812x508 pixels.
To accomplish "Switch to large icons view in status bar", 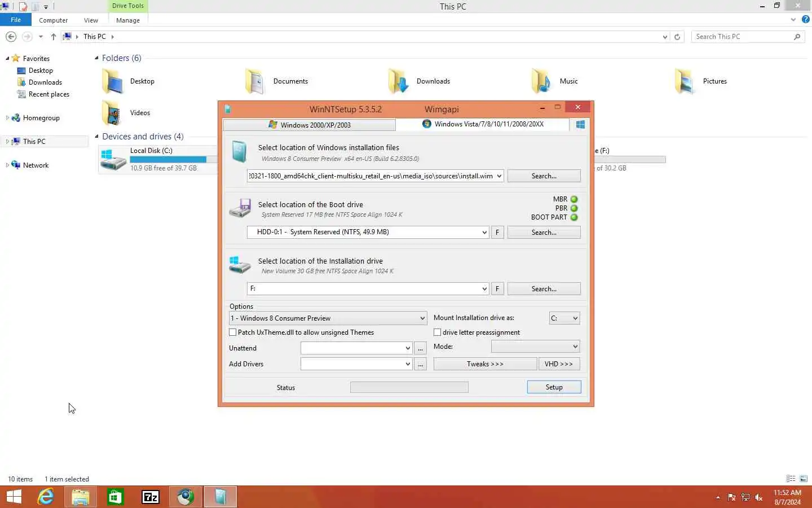I will click(804, 479).
